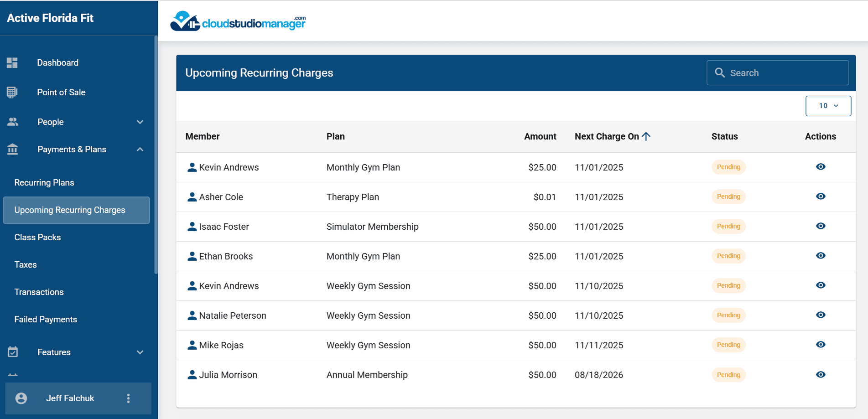Viewport: 868px width, 419px height.
Task: Click the eye icon for Julia Morrison
Action: pos(820,375)
